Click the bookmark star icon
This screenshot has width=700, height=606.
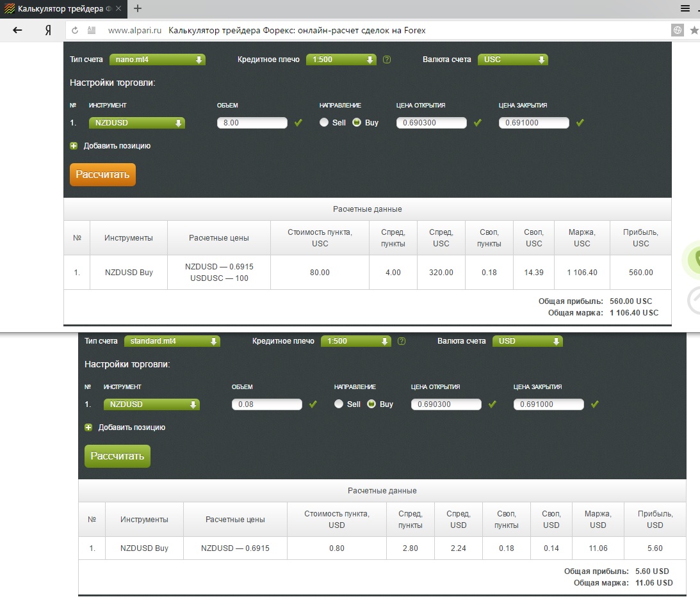694,30
